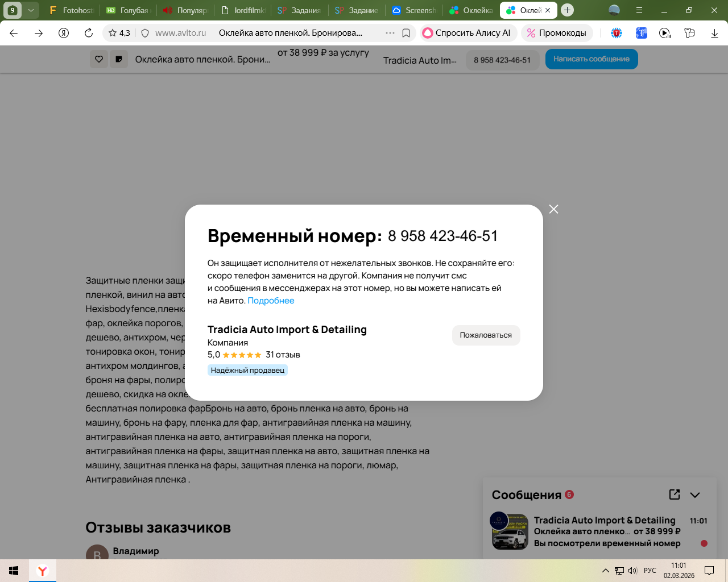Open the site rating 4,3 star
728x582 pixels.
click(119, 33)
